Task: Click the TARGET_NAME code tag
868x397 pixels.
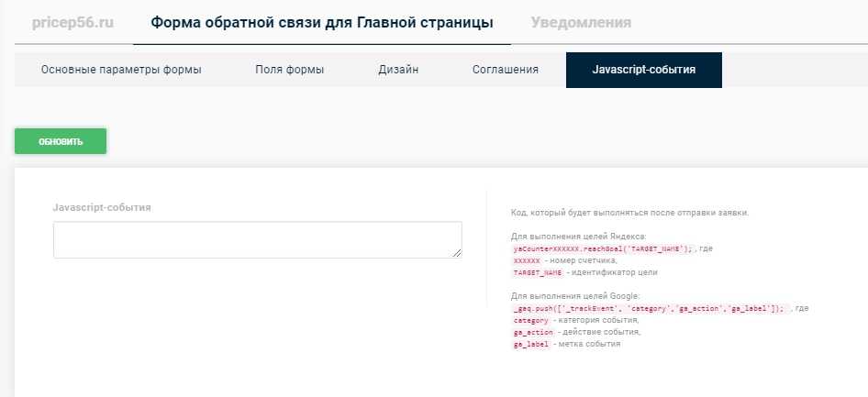Action: (538, 272)
